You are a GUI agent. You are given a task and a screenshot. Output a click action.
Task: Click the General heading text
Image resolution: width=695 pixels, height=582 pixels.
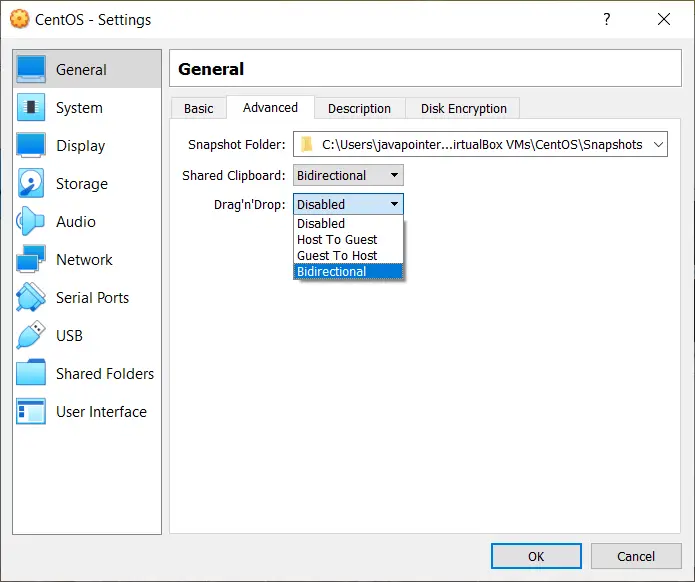(211, 69)
